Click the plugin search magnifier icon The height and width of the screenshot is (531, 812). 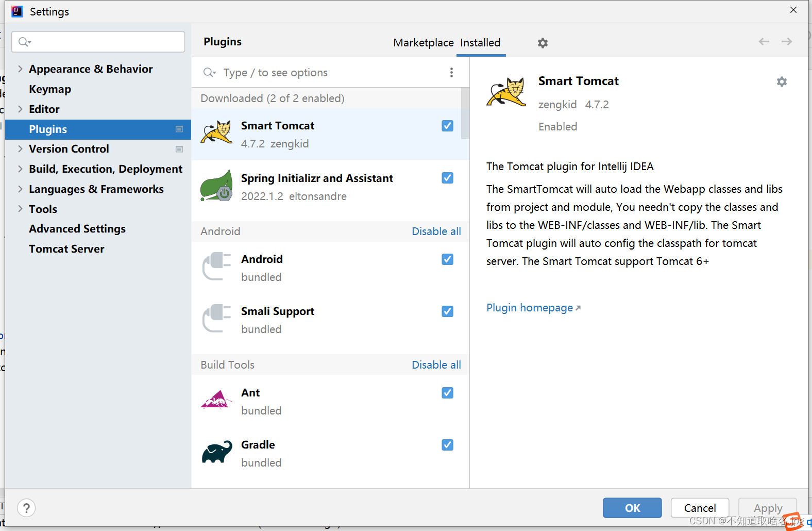[x=209, y=72]
